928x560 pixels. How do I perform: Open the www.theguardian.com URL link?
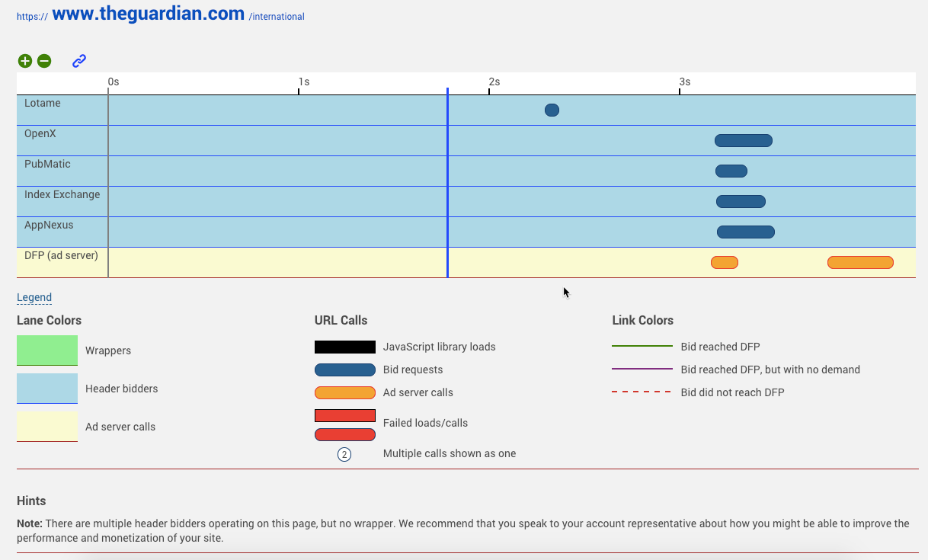click(149, 13)
